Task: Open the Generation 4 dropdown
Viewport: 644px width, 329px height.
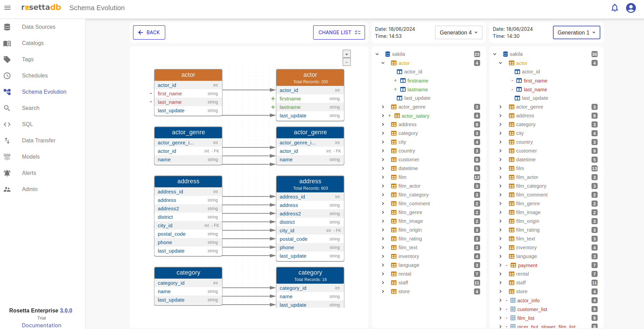Action: 458,32
